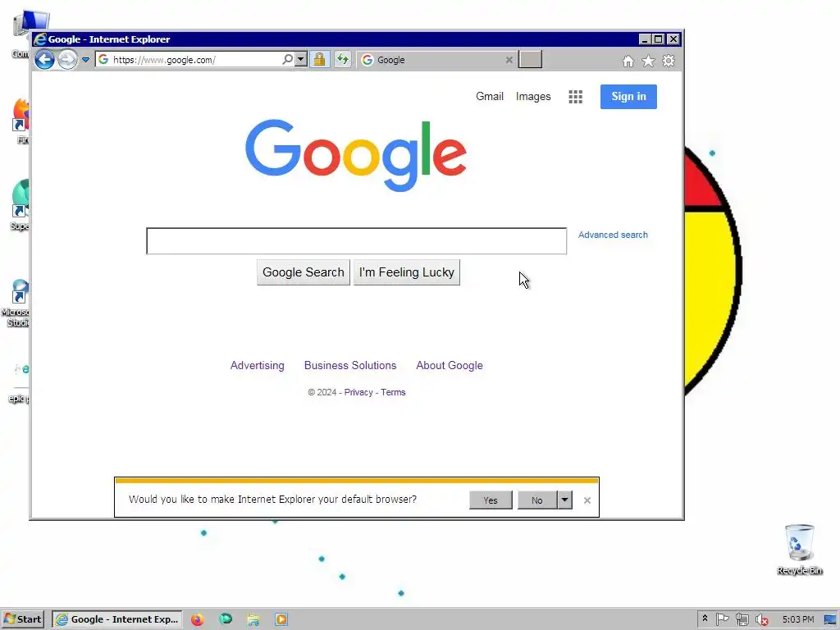The height and width of the screenshot is (630, 840).
Task: Open the Advertising link
Action: (257, 365)
